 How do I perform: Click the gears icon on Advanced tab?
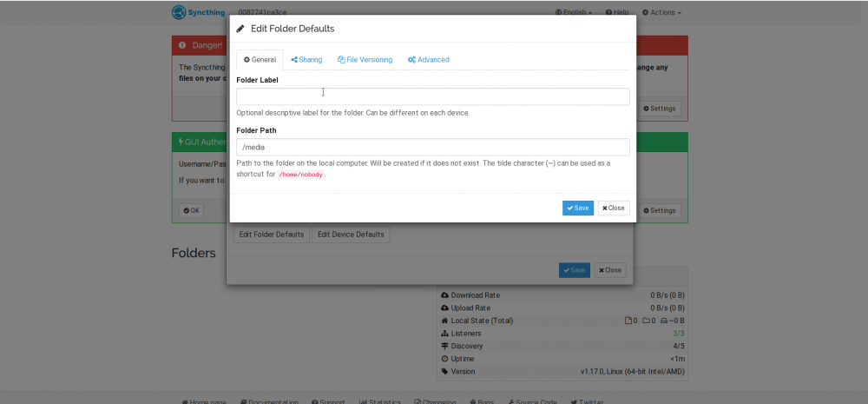tap(411, 60)
